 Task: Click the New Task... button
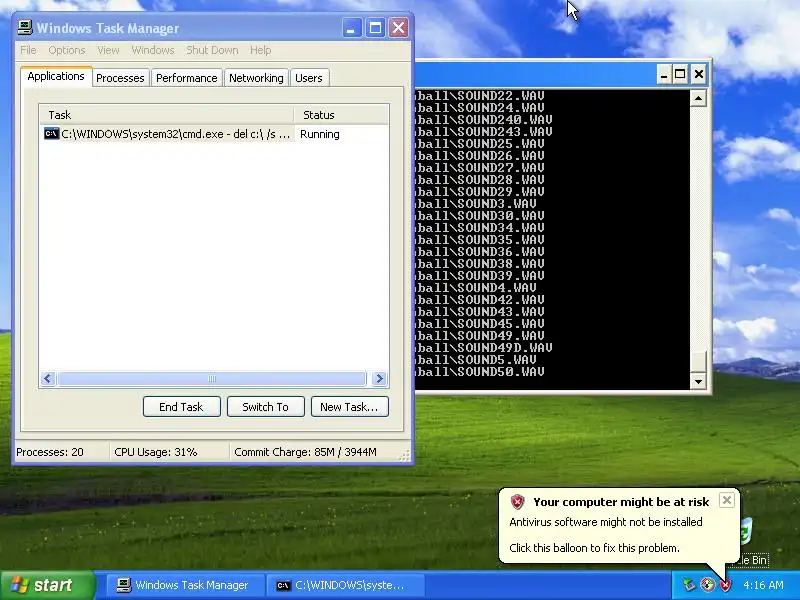pos(349,407)
